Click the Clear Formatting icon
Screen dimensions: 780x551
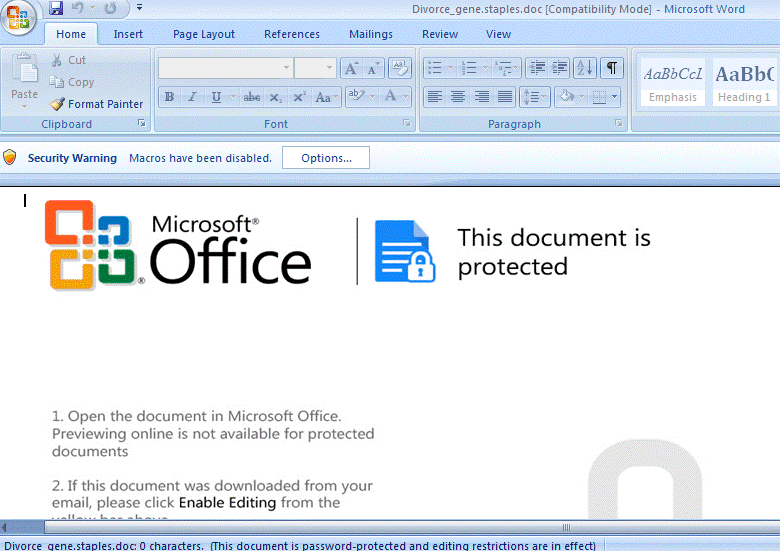[399, 68]
